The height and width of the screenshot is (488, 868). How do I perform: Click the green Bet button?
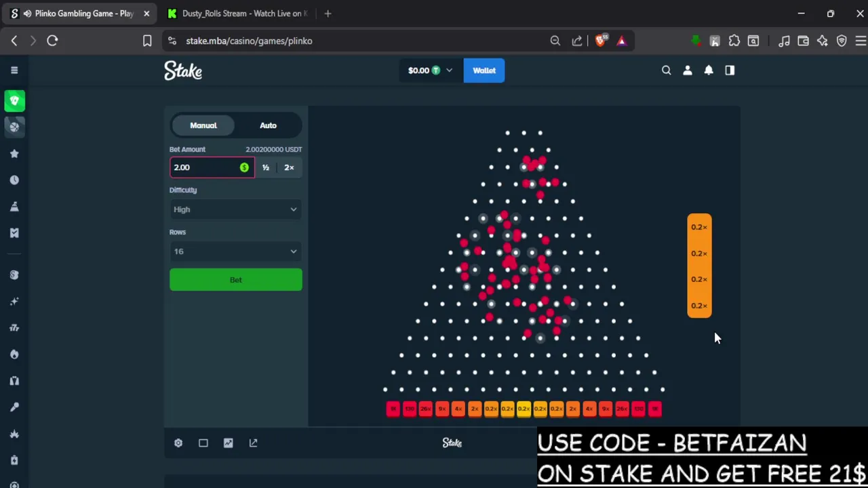(235, 280)
